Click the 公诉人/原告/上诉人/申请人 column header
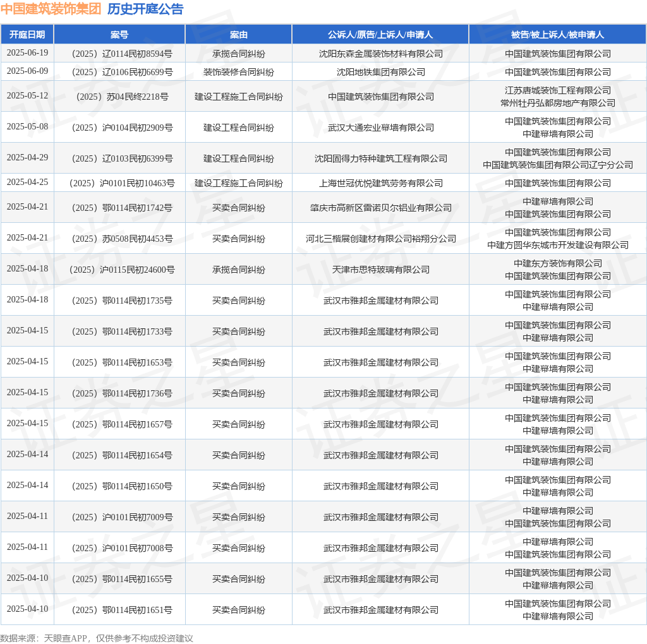This screenshot has width=647, height=644. tap(380, 35)
